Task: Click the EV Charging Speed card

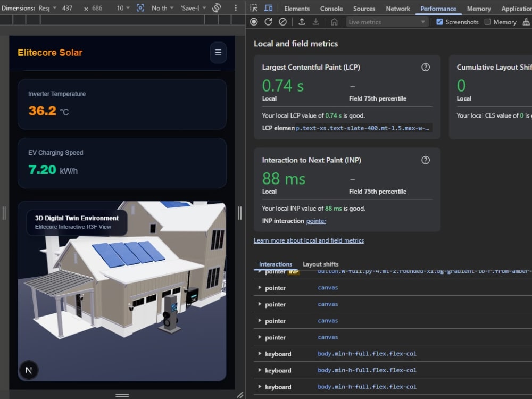Action: 122,163
